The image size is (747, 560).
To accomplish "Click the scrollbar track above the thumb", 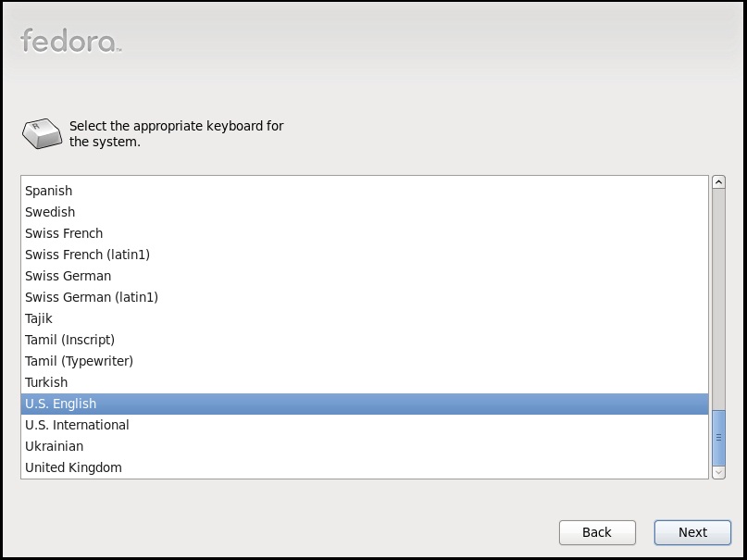I will pos(718,299).
